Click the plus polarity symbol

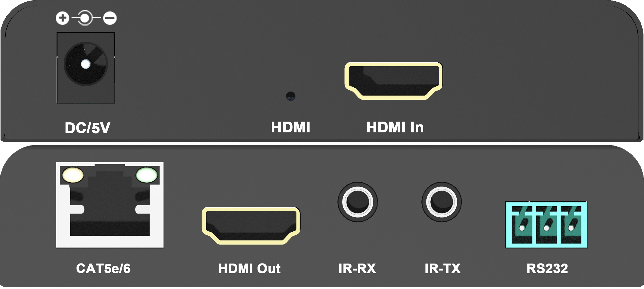pyautogui.click(x=62, y=18)
